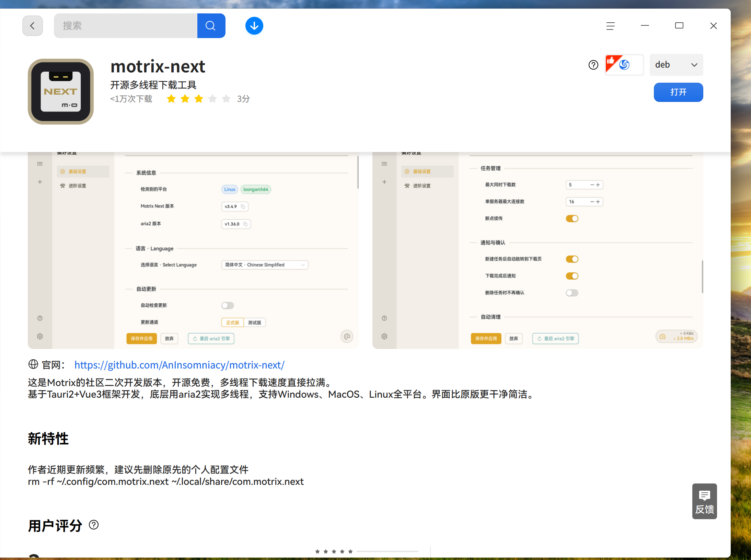Click the left settings screenshot thumbnail
Screen dimensions: 751x560
click(193, 250)
